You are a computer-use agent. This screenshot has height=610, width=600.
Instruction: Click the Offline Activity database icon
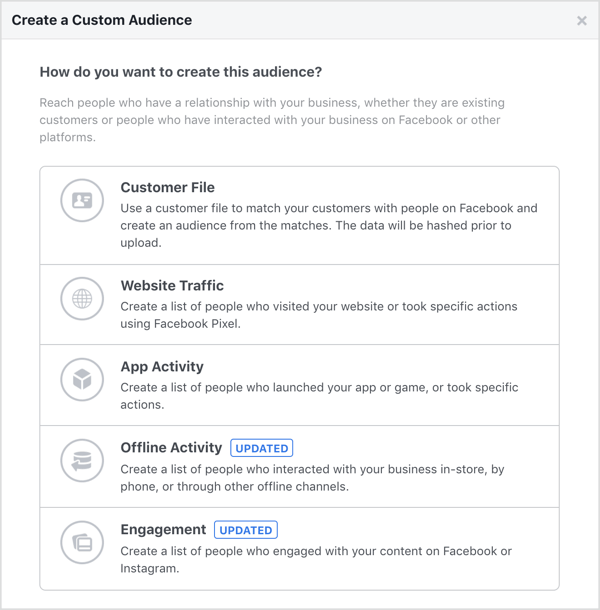[82, 461]
